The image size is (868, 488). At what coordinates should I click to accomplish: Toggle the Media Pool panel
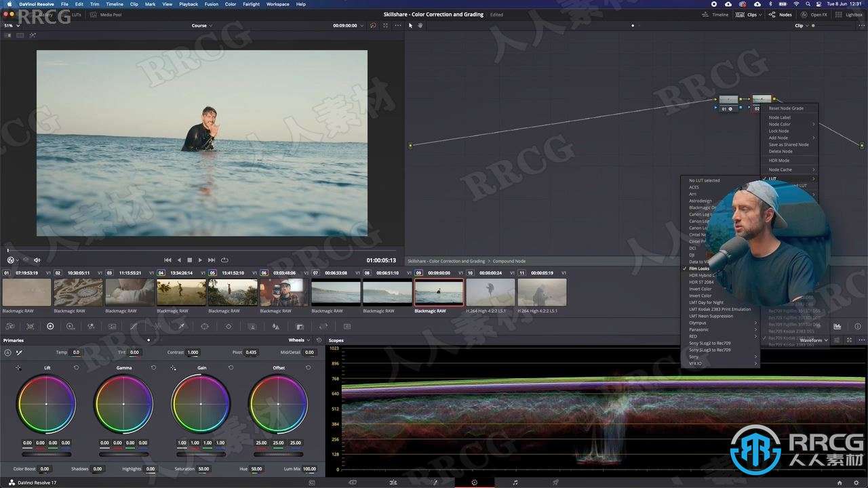pyautogui.click(x=106, y=14)
